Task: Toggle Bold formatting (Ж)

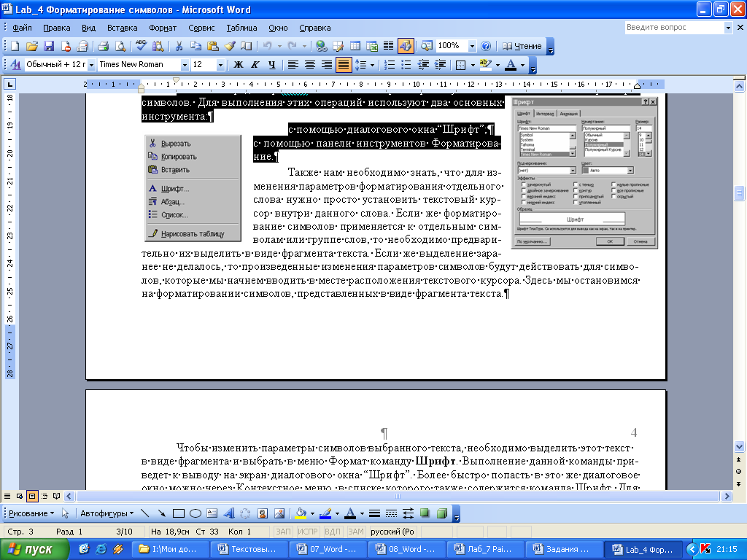Action: pyautogui.click(x=239, y=64)
